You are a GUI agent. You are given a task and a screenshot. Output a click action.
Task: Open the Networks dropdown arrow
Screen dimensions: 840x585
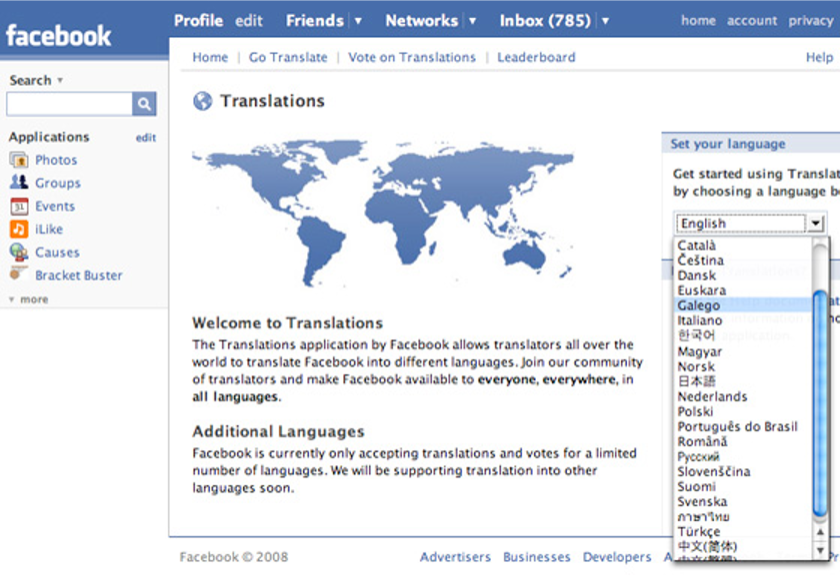[472, 21]
